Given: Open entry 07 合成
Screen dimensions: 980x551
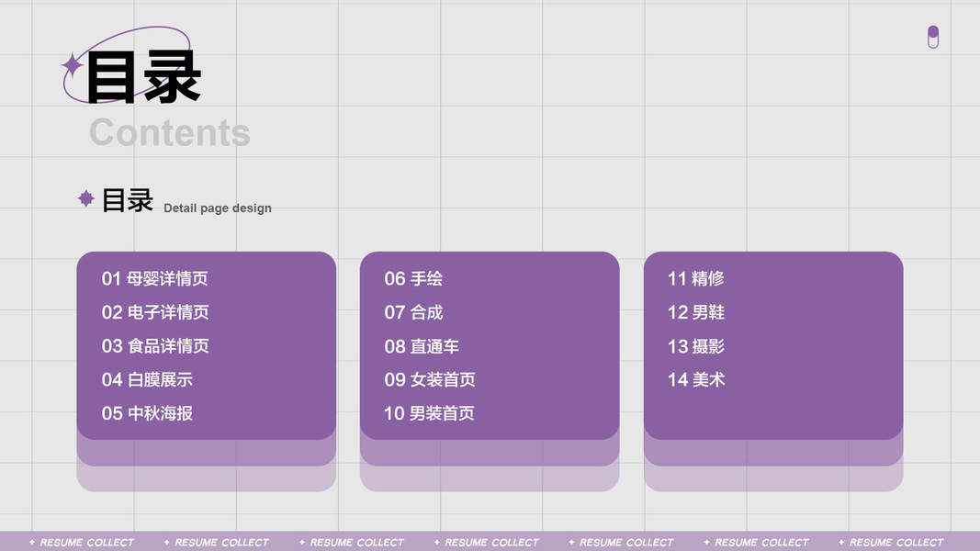Looking at the screenshot, I should [413, 312].
